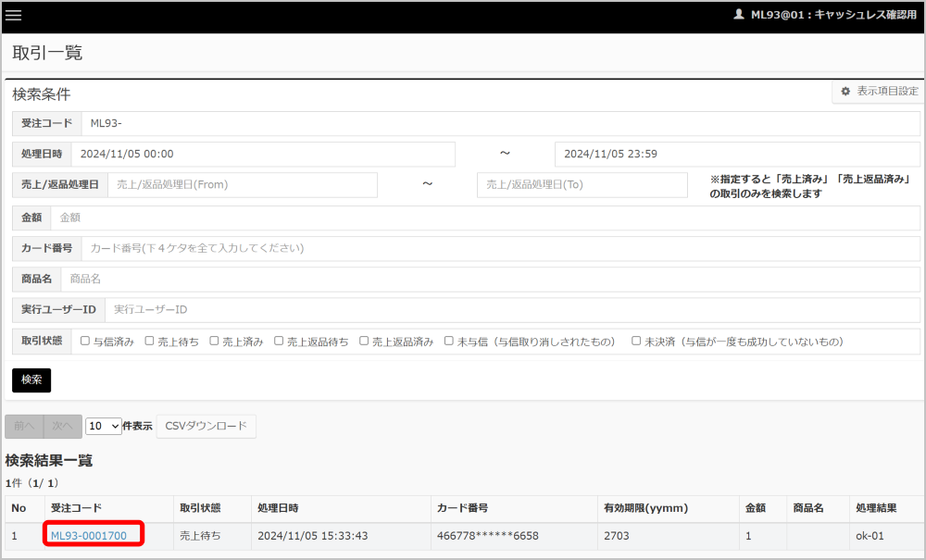This screenshot has height=560, width=926.
Task: Click the 処理日時 start date field
Action: pos(262,155)
